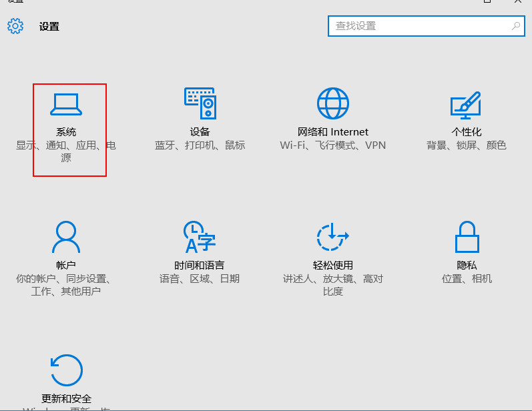Open the 网络和 Internet globe icon
The height and width of the screenshot is (411, 532).
click(333, 103)
